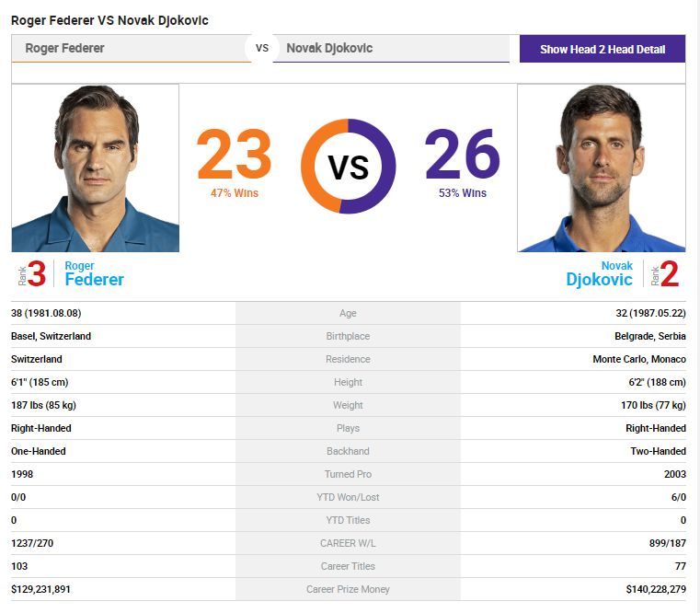
Task: Select the Roger Federer player tab
Action: pos(64,48)
